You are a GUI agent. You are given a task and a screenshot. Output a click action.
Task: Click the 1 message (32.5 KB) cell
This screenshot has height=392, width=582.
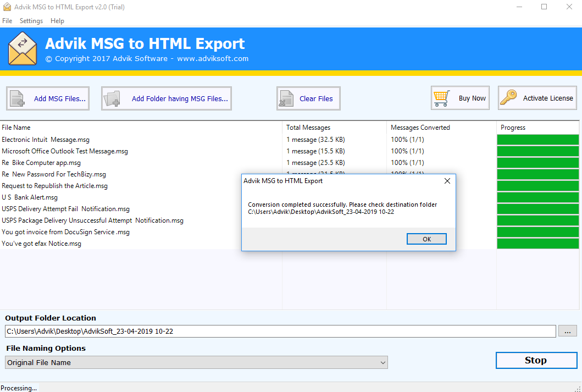[315, 140]
